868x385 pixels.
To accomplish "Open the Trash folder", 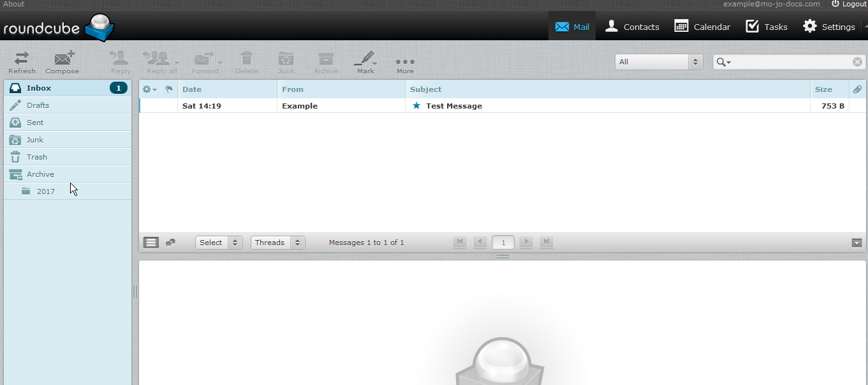I will coord(36,157).
